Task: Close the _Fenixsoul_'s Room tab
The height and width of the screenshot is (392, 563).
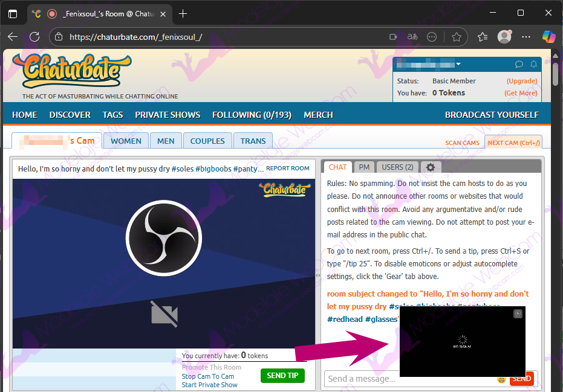Action: [163, 14]
